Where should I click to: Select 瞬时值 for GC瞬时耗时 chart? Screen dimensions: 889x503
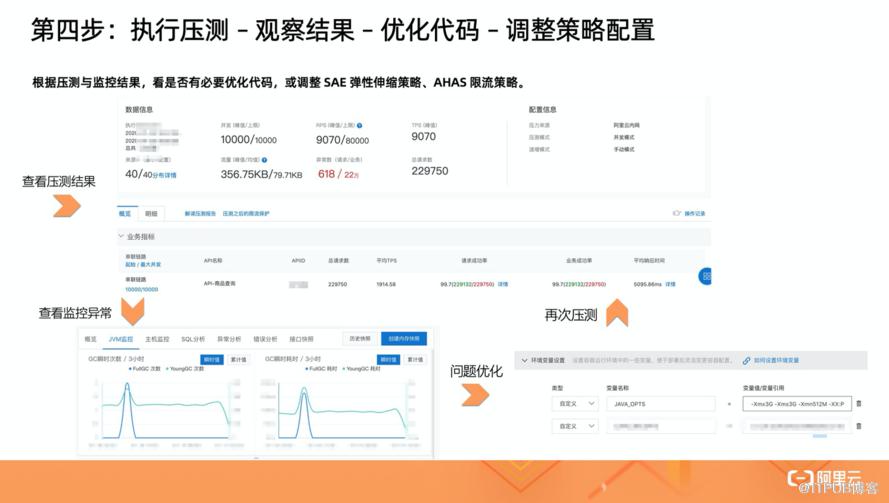tap(388, 360)
